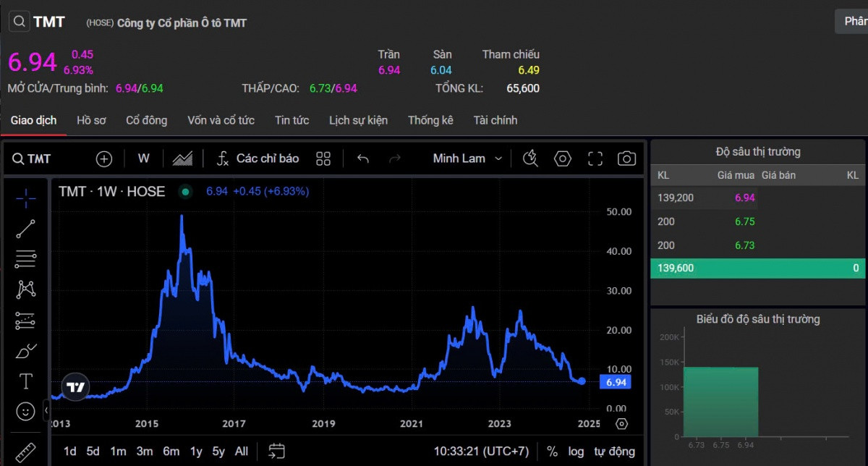Screen dimensions: 868x466
Task: Toggle auto scale (tự động)
Action: click(x=614, y=452)
